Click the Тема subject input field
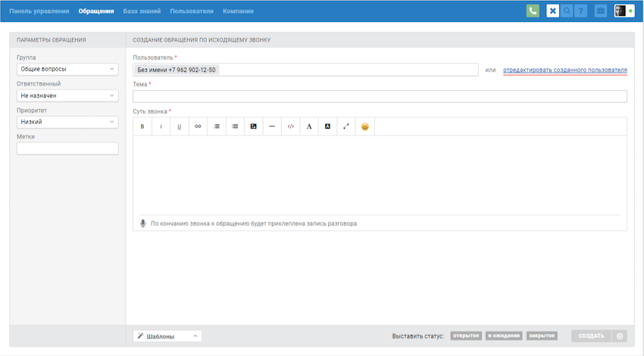 point(380,96)
